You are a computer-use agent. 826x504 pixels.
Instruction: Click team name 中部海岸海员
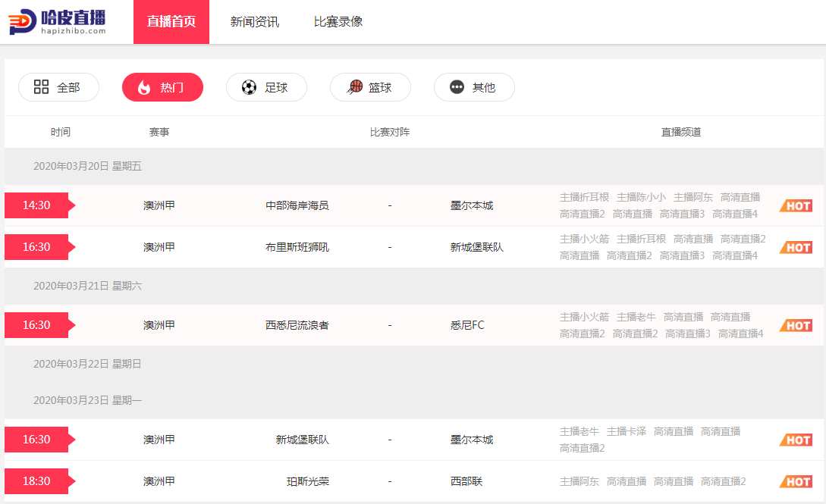click(297, 205)
